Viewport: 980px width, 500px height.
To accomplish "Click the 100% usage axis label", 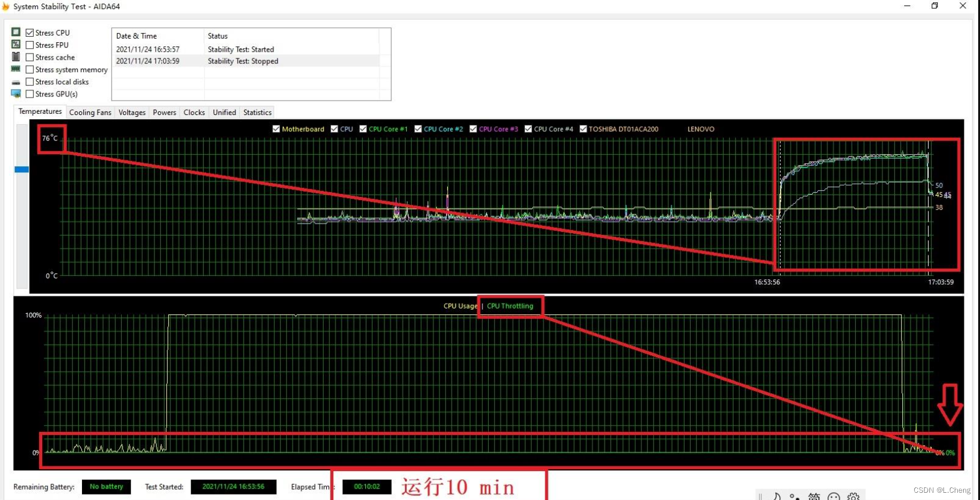I will click(33, 315).
